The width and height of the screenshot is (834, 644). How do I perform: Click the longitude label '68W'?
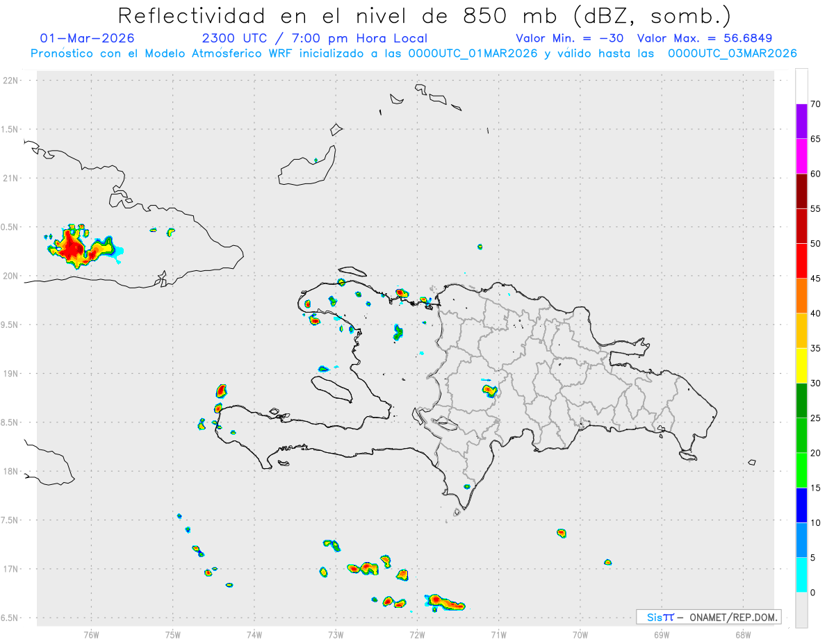point(743,634)
